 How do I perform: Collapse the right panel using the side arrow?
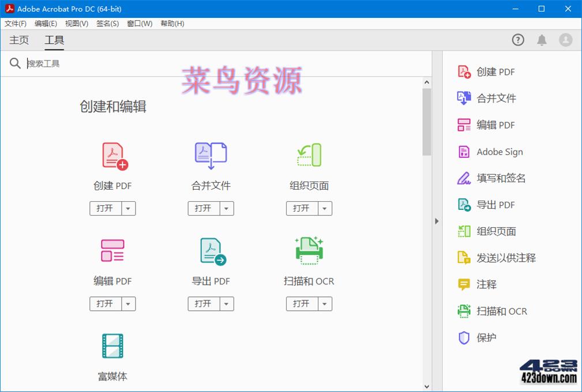(437, 221)
